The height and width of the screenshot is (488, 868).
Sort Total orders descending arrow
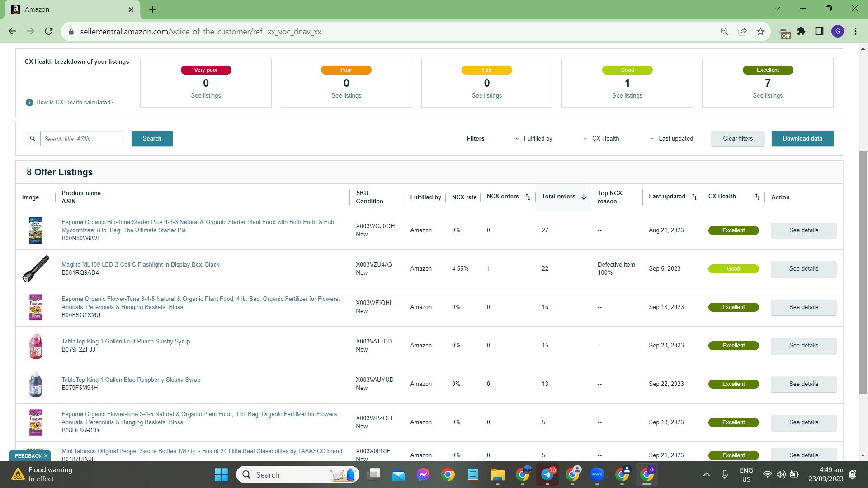point(584,197)
